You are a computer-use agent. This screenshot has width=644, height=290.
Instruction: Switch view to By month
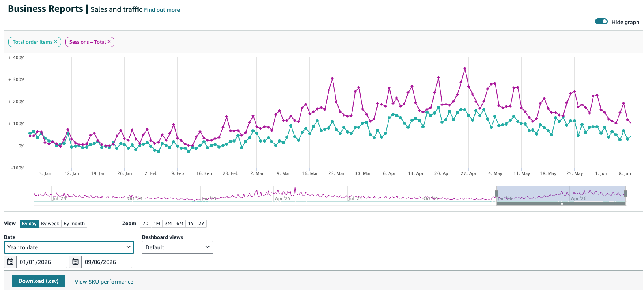[x=74, y=224]
